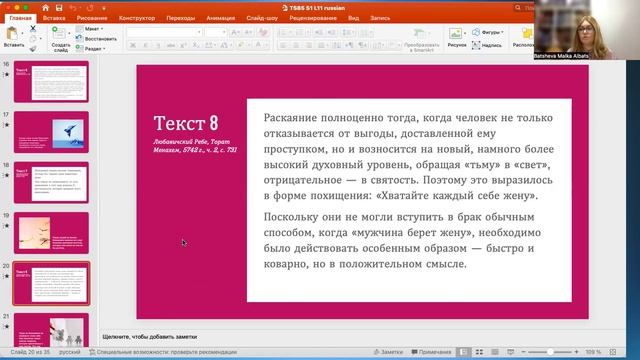This screenshot has width=640, height=360.
Task: Click the copy icon below scissors
Action: click(x=33, y=39)
